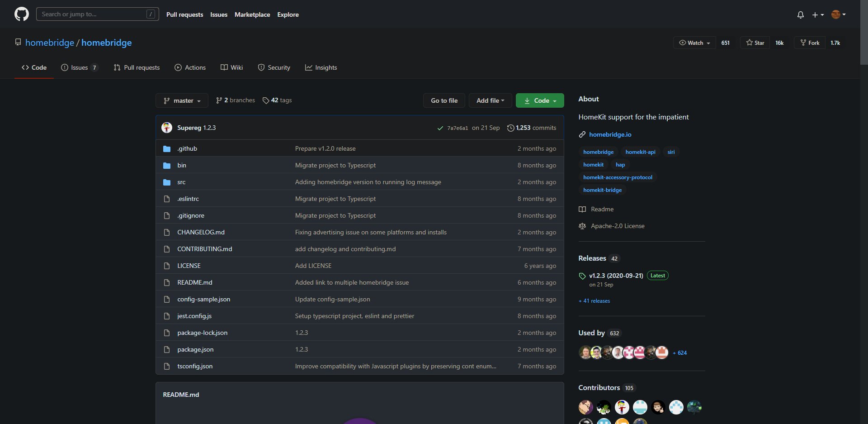Click the GitHub logo icon

tap(21, 14)
